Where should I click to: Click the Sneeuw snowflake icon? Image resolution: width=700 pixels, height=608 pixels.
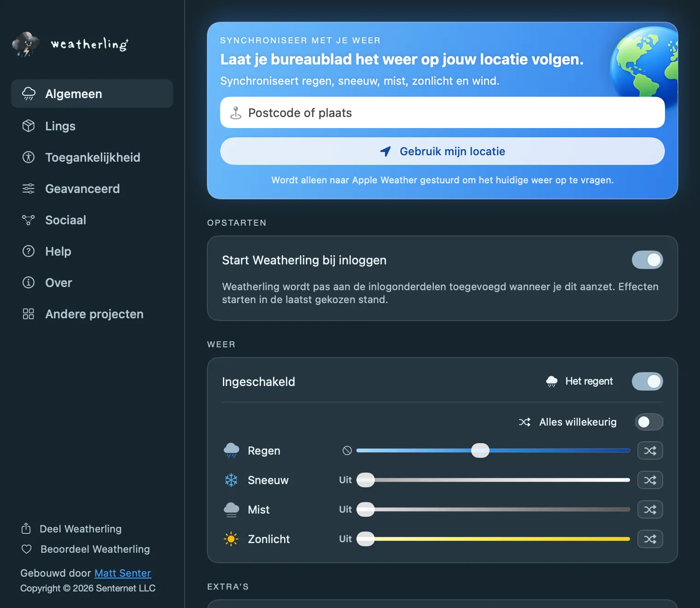tap(231, 480)
